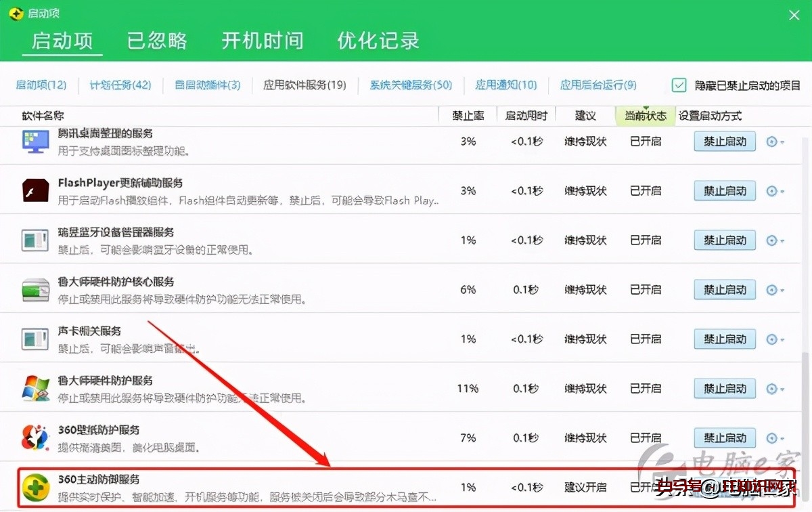Click the 360主动防御服务 shield icon

[x=35, y=486]
